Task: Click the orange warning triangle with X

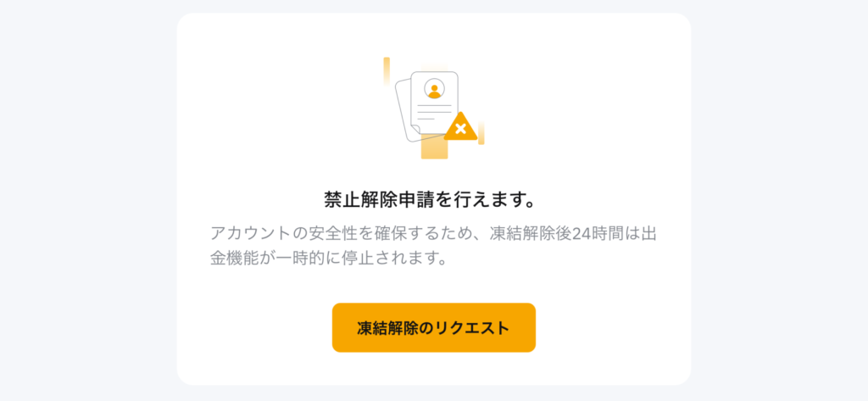Action: 460,127
